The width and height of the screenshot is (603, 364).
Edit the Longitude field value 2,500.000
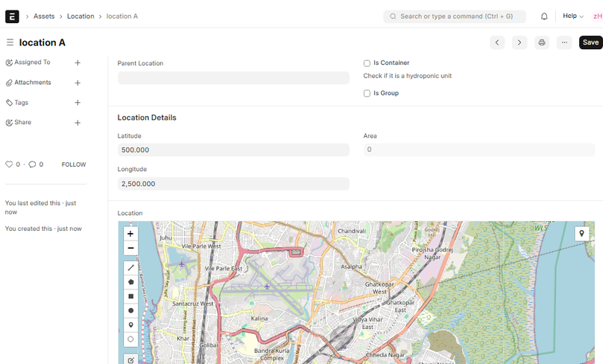point(233,184)
